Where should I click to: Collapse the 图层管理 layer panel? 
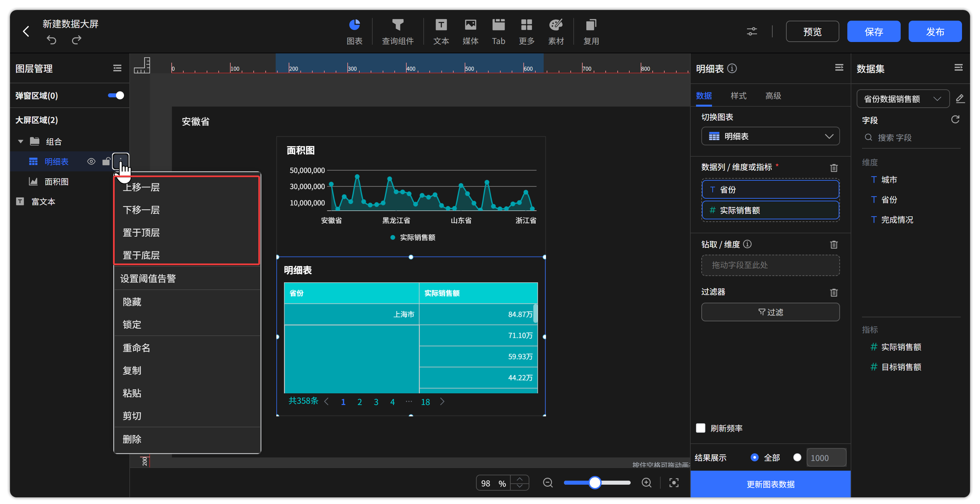pos(117,68)
